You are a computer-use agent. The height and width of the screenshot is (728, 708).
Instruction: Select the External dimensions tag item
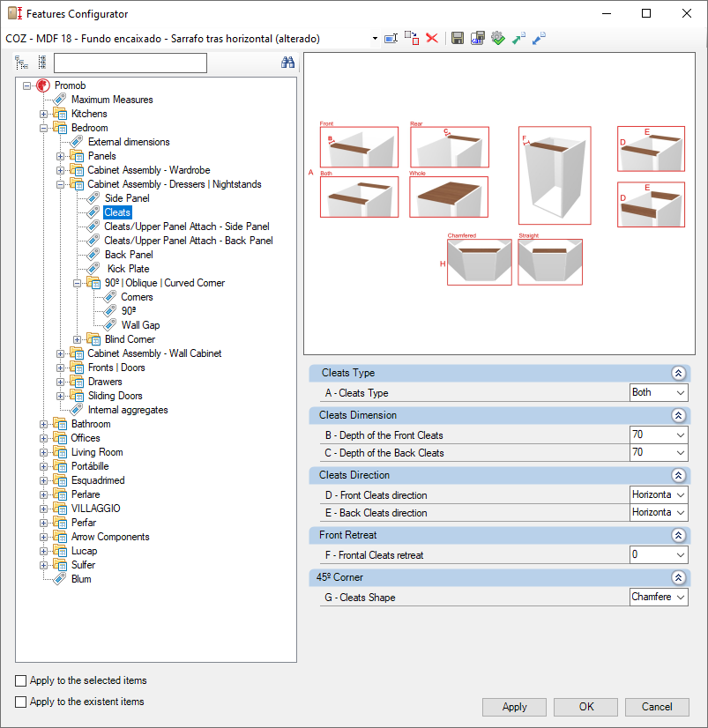pos(129,142)
